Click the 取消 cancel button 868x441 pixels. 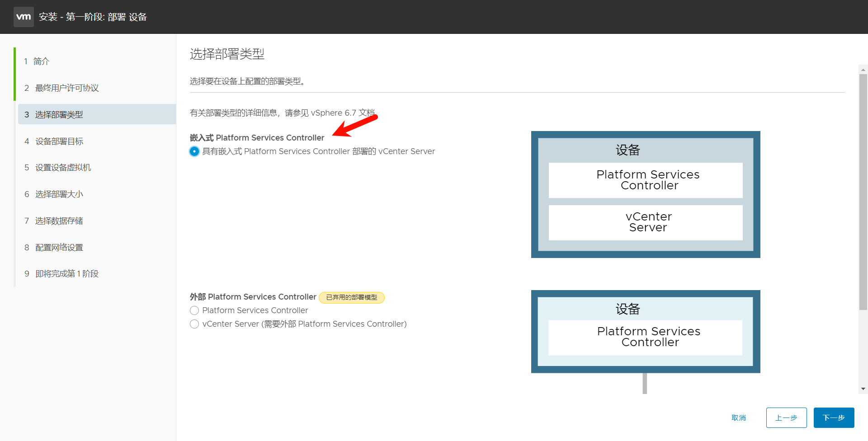pyautogui.click(x=739, y=418)
